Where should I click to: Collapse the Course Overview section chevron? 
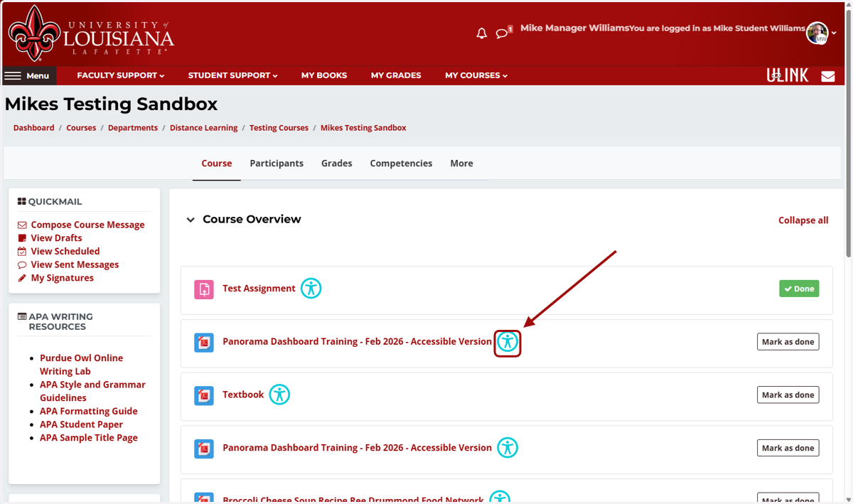click(191, 220)
